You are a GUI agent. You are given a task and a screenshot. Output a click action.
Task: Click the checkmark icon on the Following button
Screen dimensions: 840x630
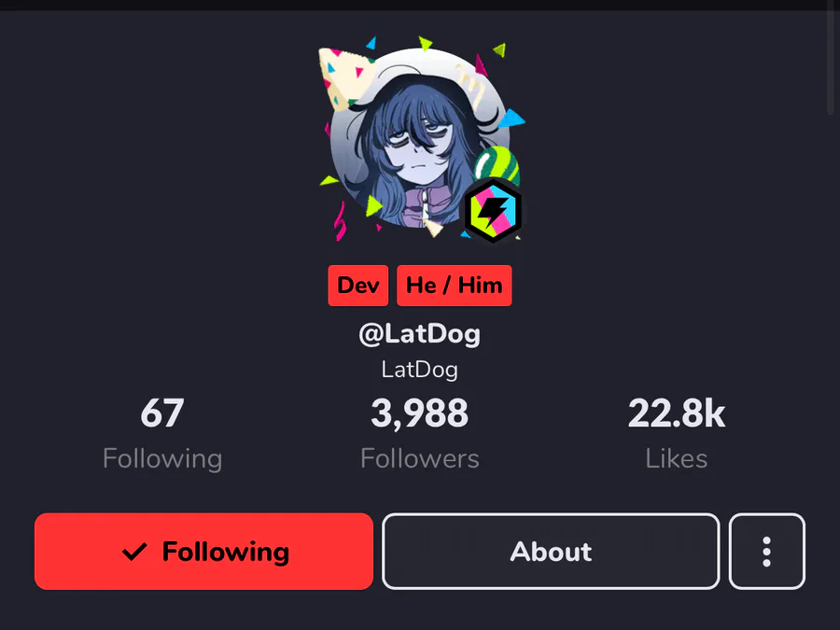pyautogui.click(x=133, y=552)
